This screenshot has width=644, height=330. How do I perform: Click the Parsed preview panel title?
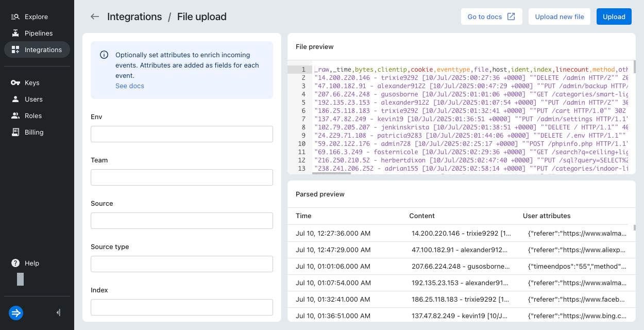(x=320, y=194)
